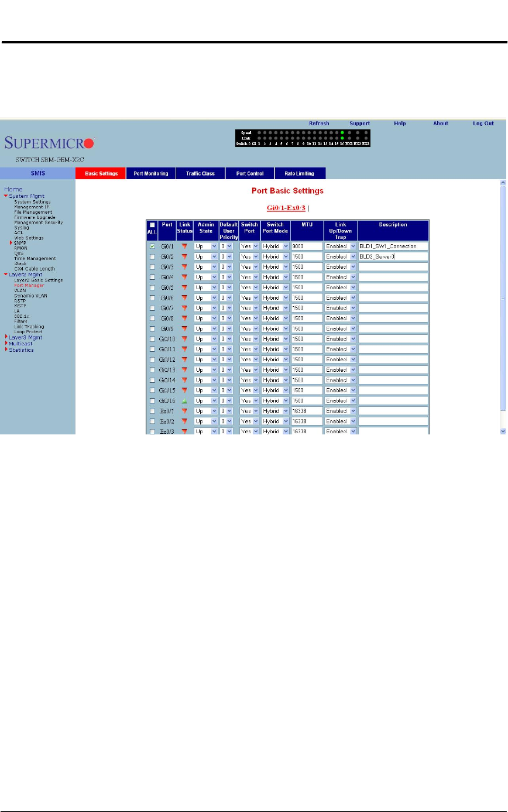Click the MTU field for Gi0/1
Viewport: 508px width, 812px height.
(x=307, y=246)
